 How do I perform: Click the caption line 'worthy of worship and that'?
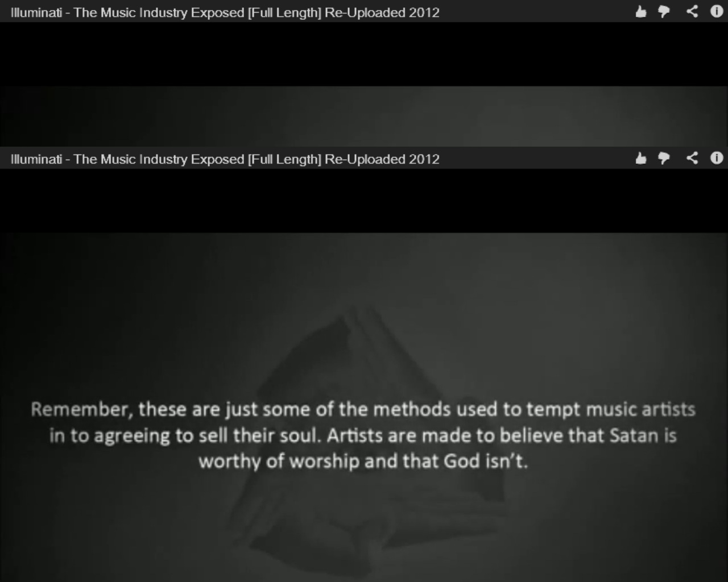pyautogui.click(x=363, y=461)
